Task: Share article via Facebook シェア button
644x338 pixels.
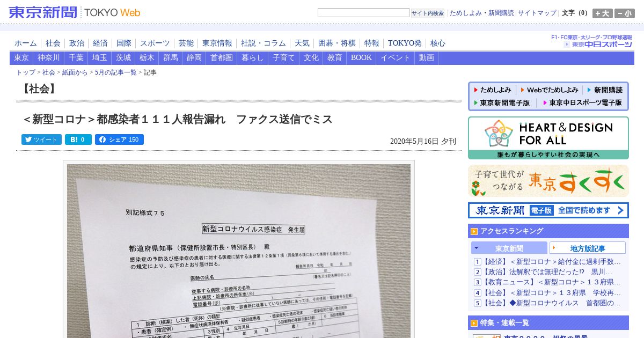Action: [x=119, y=139]
